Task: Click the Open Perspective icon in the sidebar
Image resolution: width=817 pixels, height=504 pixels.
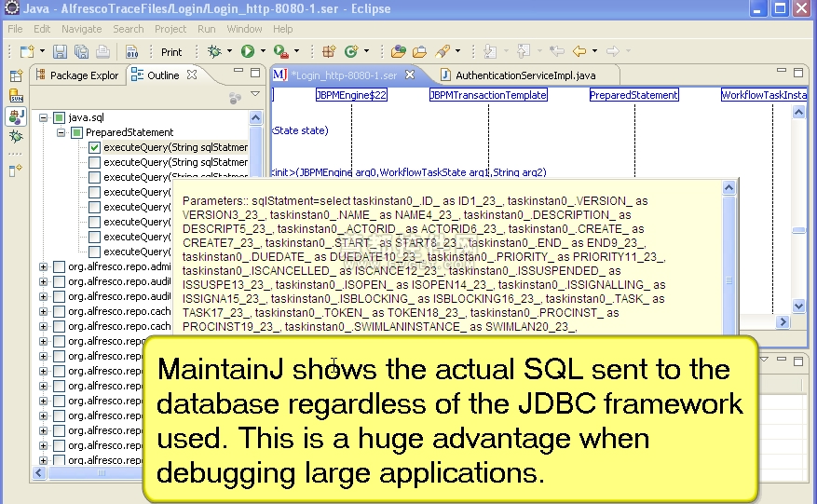Action: pyautogui.click(x=16, y=76)
